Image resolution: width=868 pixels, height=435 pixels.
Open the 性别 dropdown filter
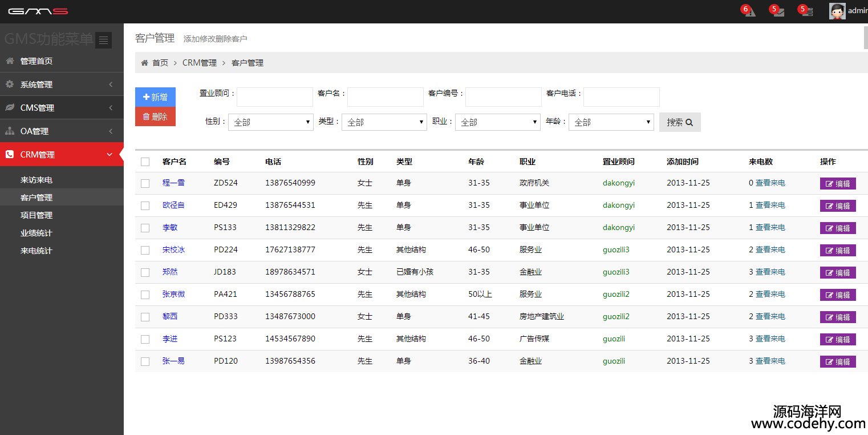pyautogui.click(x=270, y=122)
